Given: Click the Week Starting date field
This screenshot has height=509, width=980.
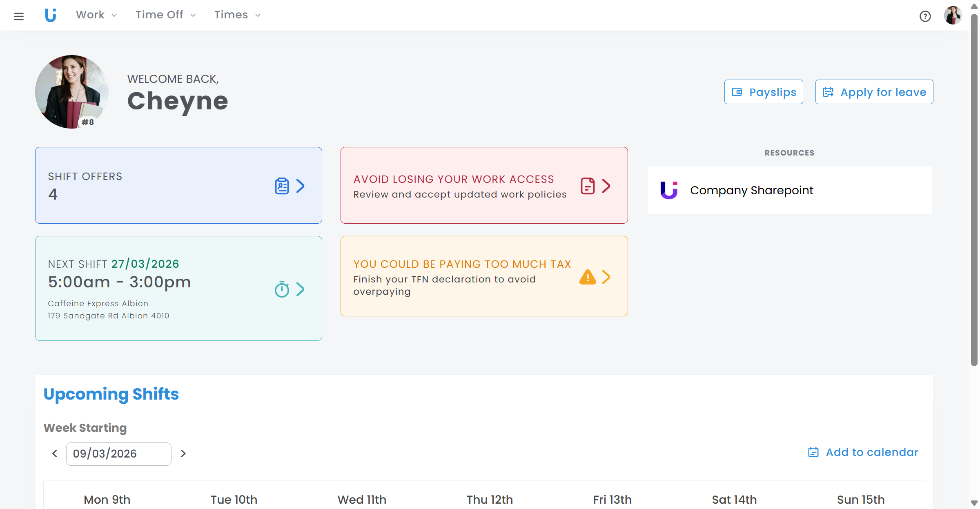Looking at the screenshot, I should [x=118, y=454].
